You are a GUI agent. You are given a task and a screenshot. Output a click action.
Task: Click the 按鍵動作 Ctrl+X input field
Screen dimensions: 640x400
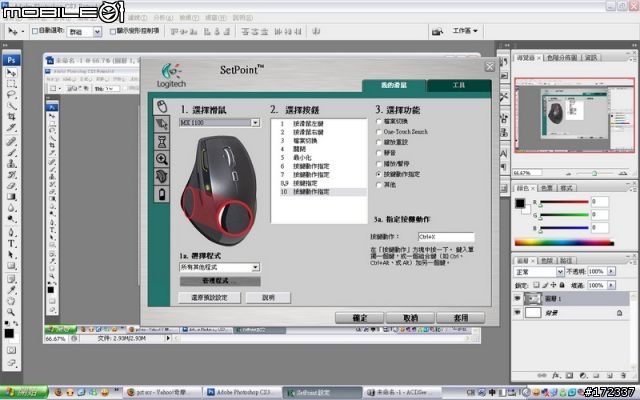446,237
